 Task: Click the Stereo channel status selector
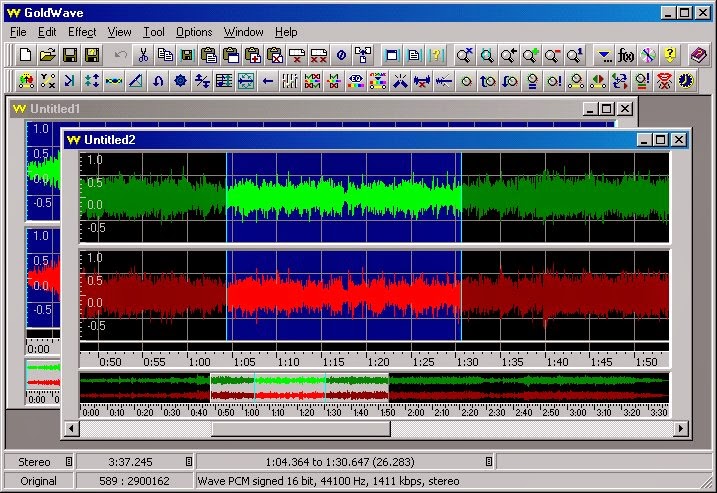pos(68,462)
